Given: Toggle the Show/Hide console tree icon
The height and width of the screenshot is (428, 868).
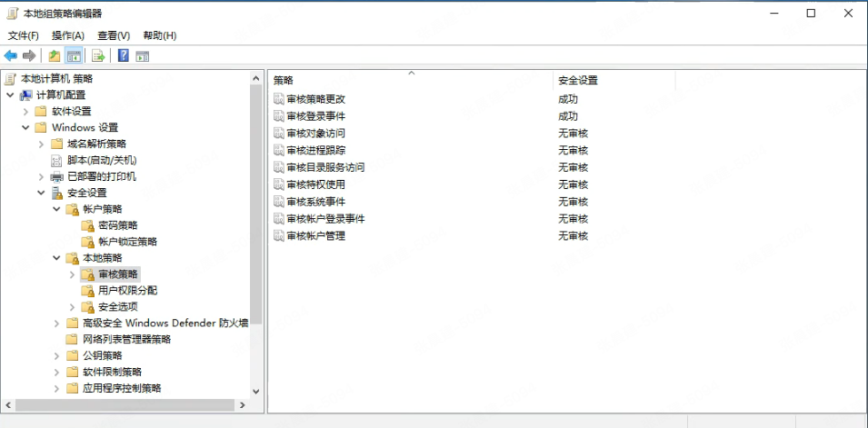Looking at the screenshot, I should [74, 55].
